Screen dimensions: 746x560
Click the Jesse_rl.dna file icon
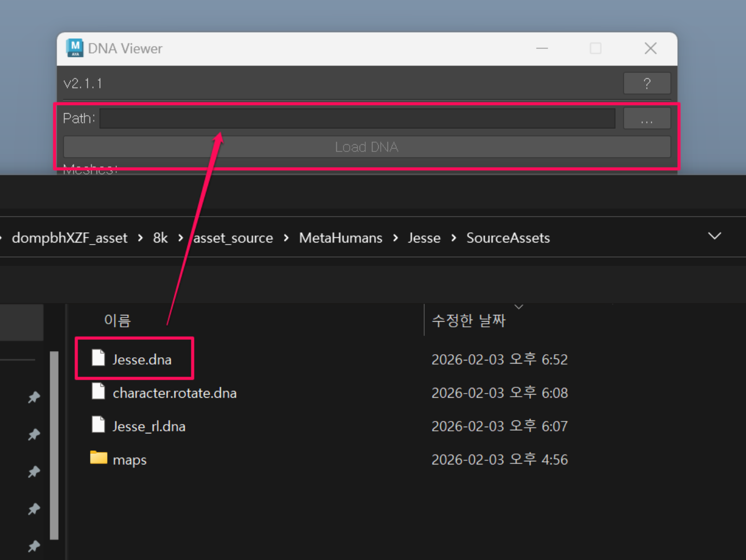pos(98,426)
